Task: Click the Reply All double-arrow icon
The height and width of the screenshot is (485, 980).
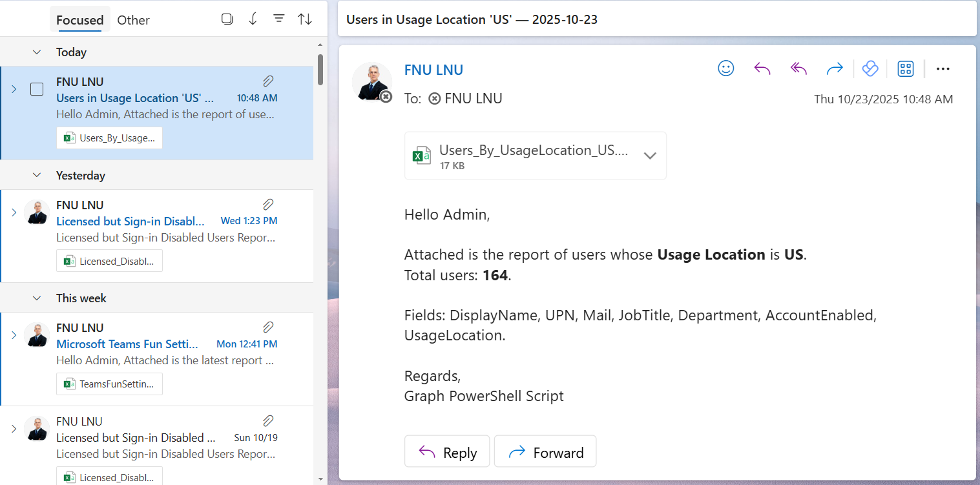Action: point(798,68)
